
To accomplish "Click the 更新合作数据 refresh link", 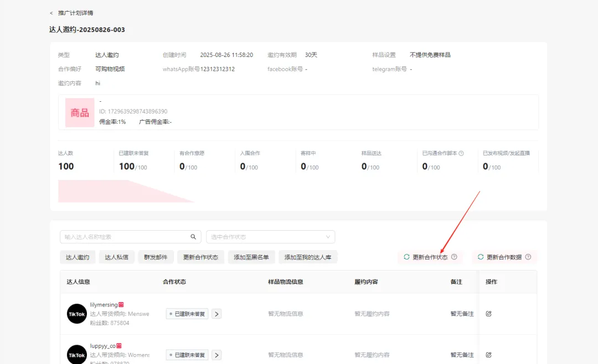I will (504, 257).
